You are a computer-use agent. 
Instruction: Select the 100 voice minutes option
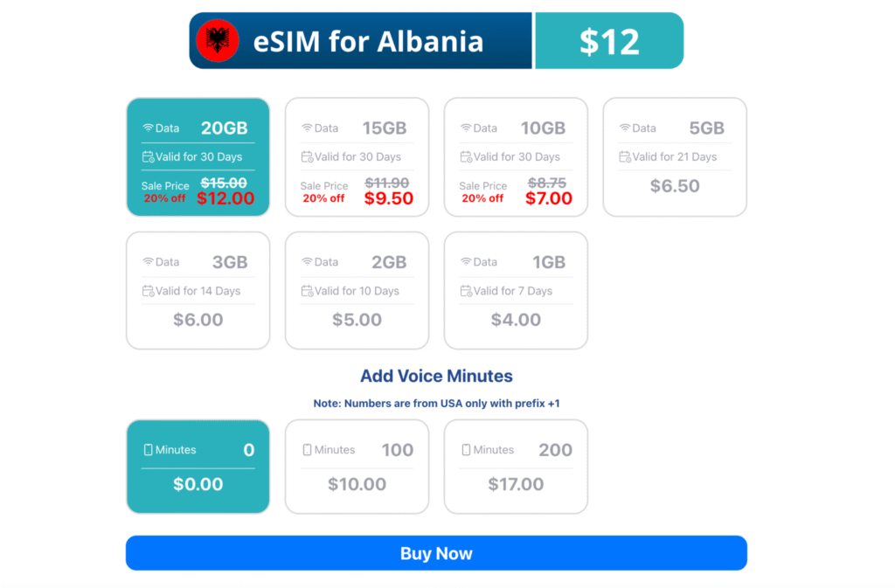[x=357, y=466]
